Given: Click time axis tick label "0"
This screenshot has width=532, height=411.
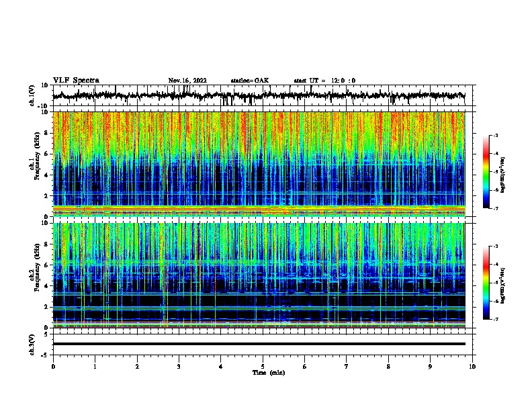Looking at the screenshot, I should click(x=53, y=367).
